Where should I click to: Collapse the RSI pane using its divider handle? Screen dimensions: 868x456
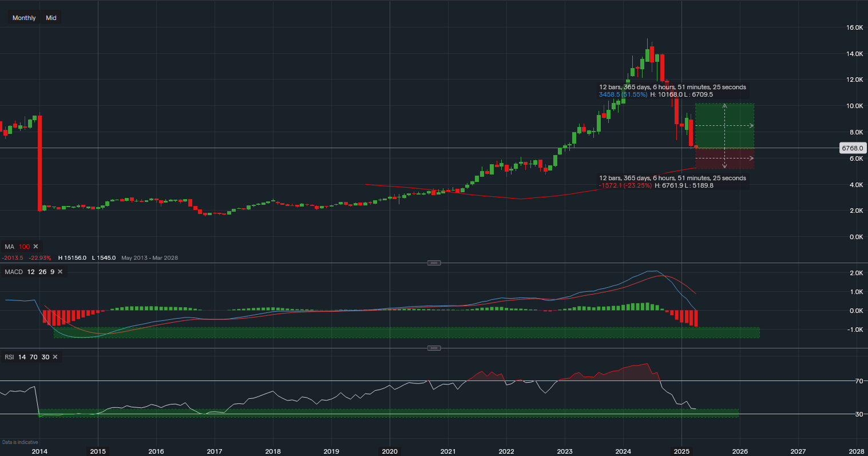tap(434, 347)
